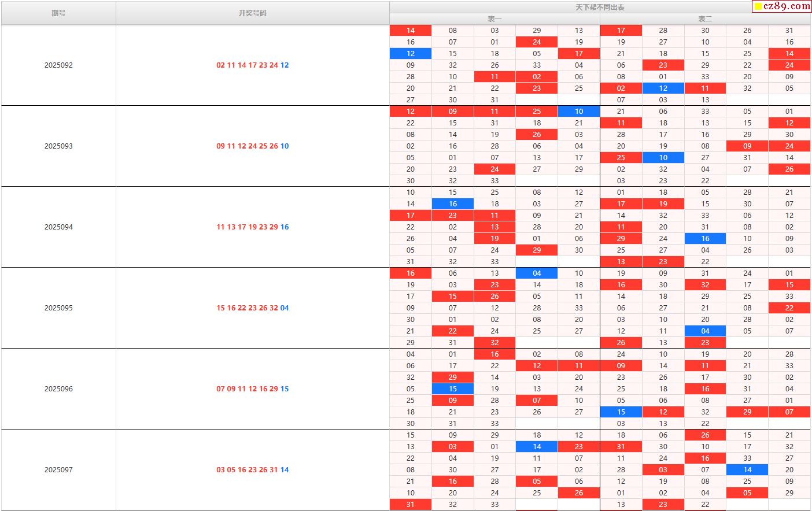Select blue 12 cell in 表一 for period 2025092

[411, 54]
